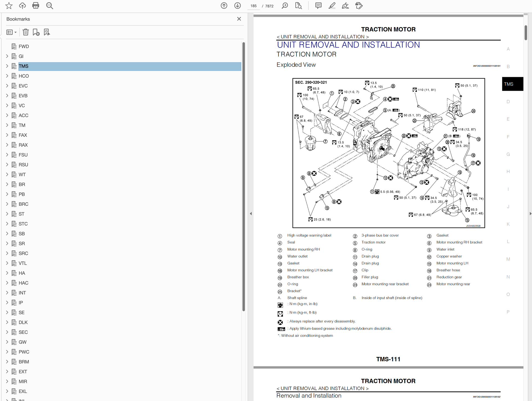This screenshot has height=401, width=532.
Task: Add a new bookmark icon
Action: (36, 32)
